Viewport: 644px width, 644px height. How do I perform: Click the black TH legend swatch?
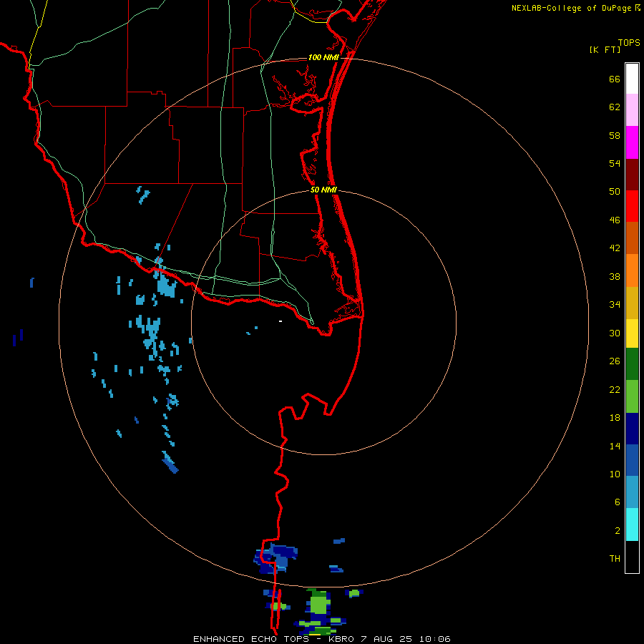[x=632, y=557]
